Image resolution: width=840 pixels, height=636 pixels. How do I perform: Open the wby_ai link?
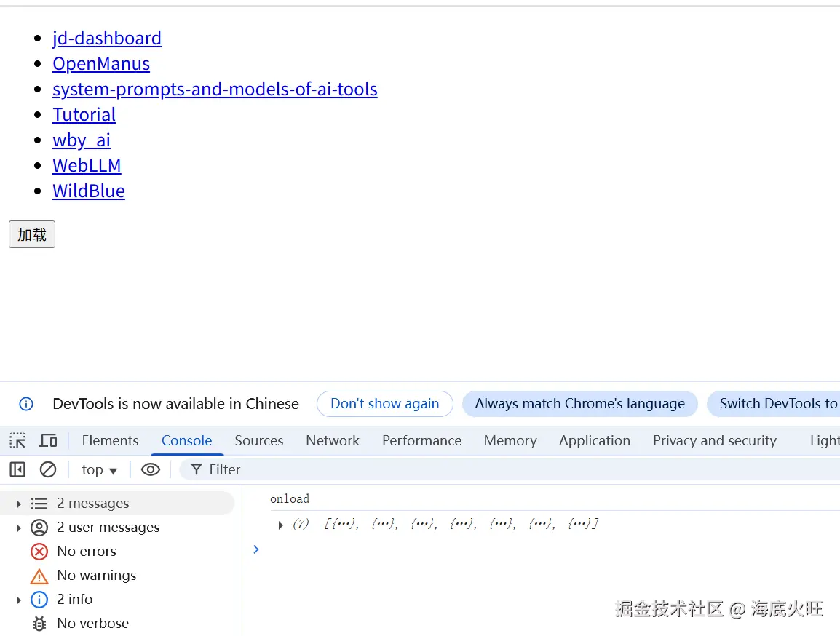coord(82,140)
